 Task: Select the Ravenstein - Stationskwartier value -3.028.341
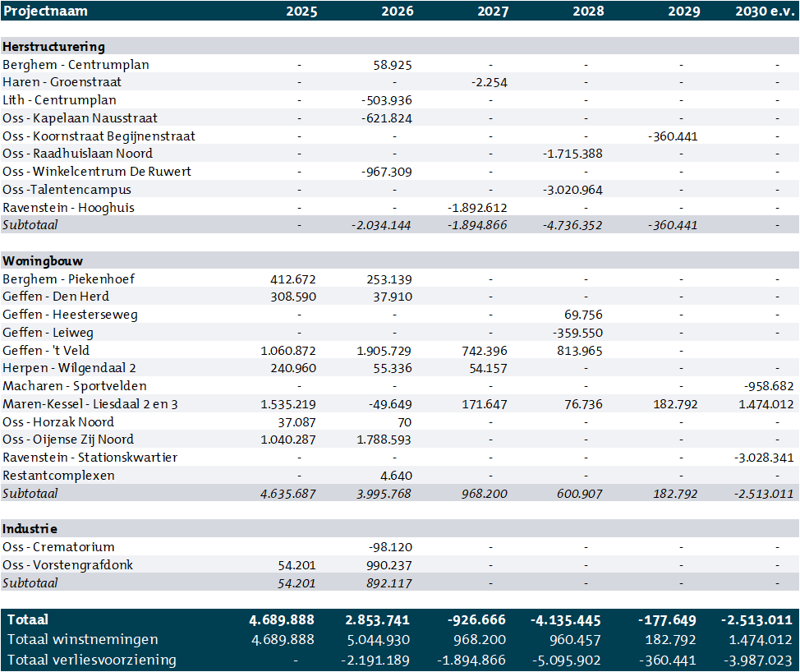763,458
